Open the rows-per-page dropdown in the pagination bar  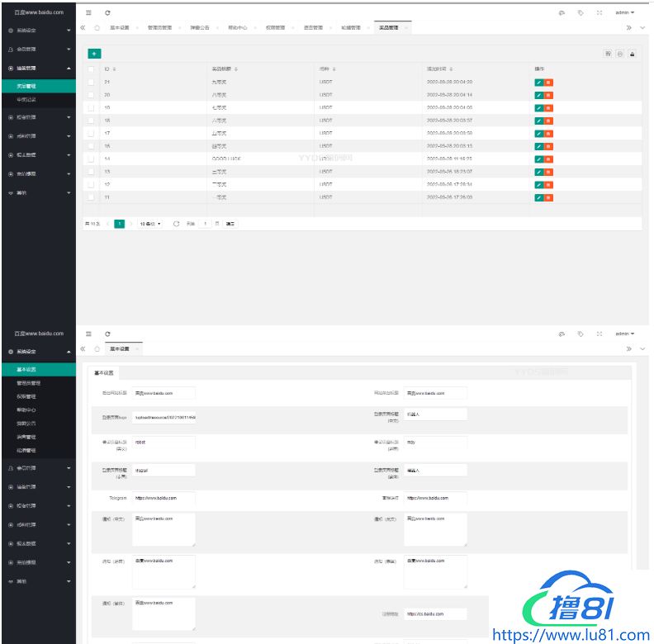point(149,224)
